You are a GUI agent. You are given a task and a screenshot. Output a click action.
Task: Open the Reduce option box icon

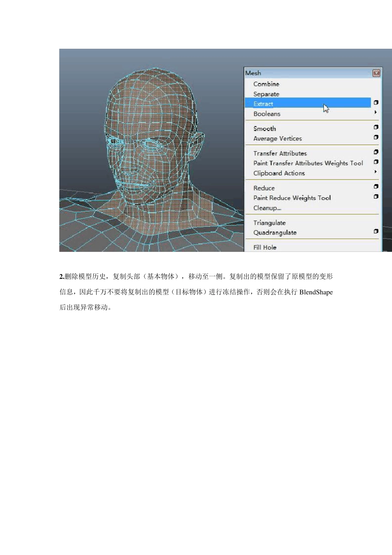376,187
